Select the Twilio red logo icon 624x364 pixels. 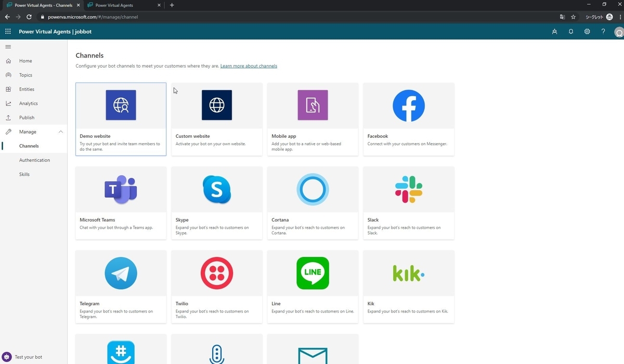[x=217, y=273]
